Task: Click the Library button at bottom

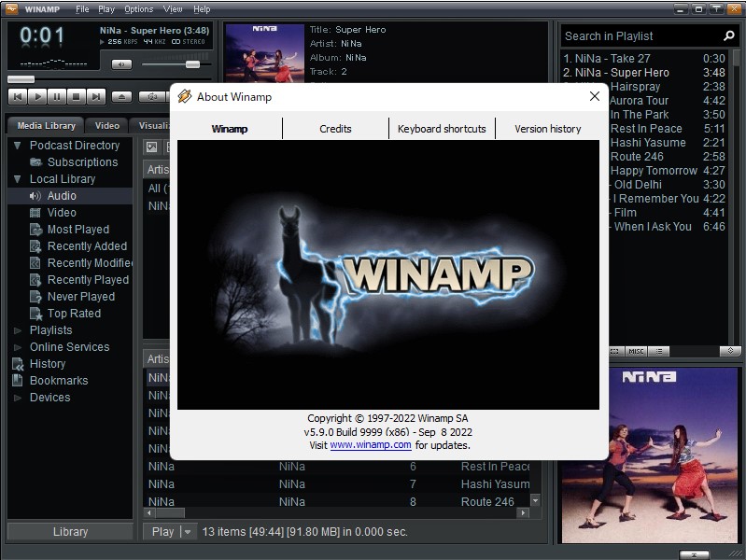Action: 70,531
